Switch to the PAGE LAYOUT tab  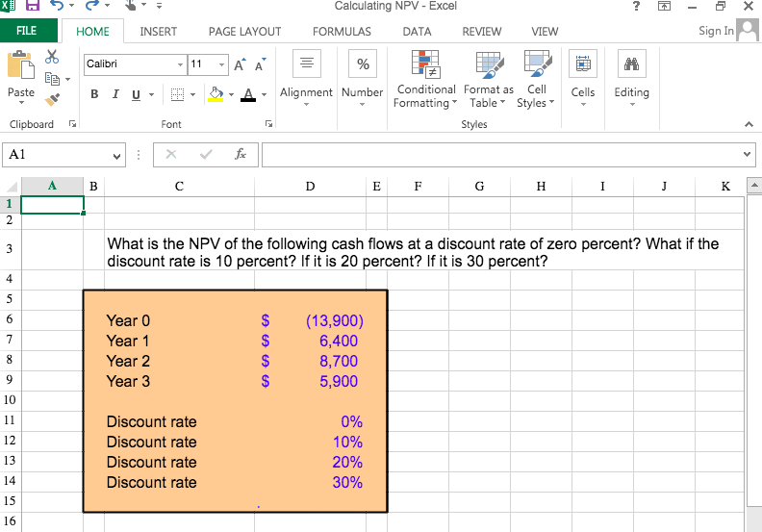click(245, 32)
